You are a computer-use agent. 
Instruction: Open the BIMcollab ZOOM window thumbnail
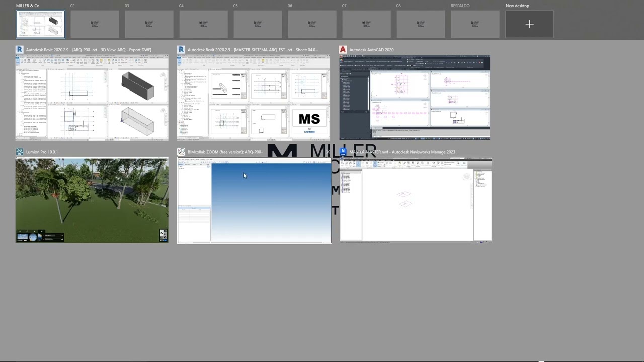tap(255, 201)
